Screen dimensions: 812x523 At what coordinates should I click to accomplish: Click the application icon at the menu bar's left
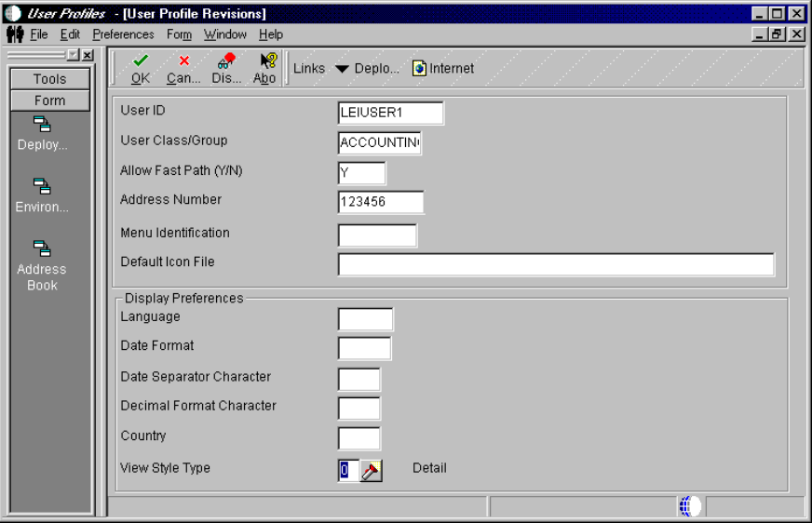(x=15, y=34)
